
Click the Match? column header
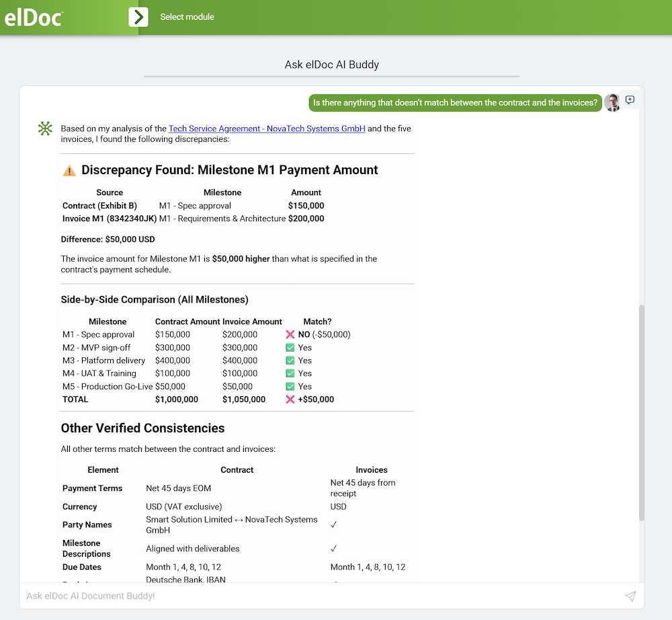[x=318, y=321]
